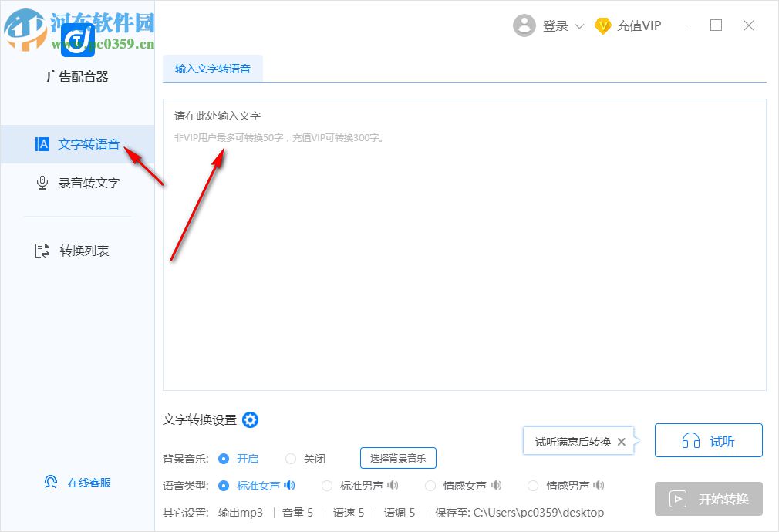Expand the 登录 dropdown arrow
Viewport: 779px width, 532px height.
[578, 25]
